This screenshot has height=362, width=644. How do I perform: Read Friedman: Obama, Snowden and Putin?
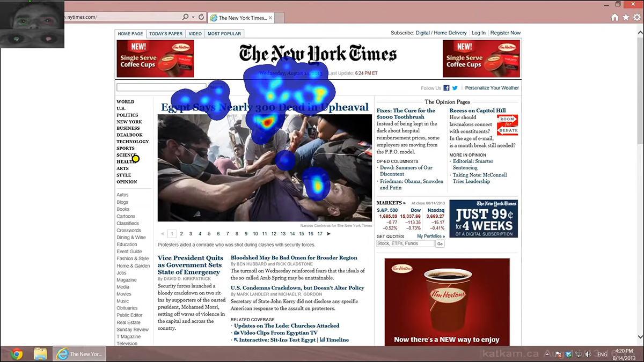pyautogui.click(x=412, y=184)
